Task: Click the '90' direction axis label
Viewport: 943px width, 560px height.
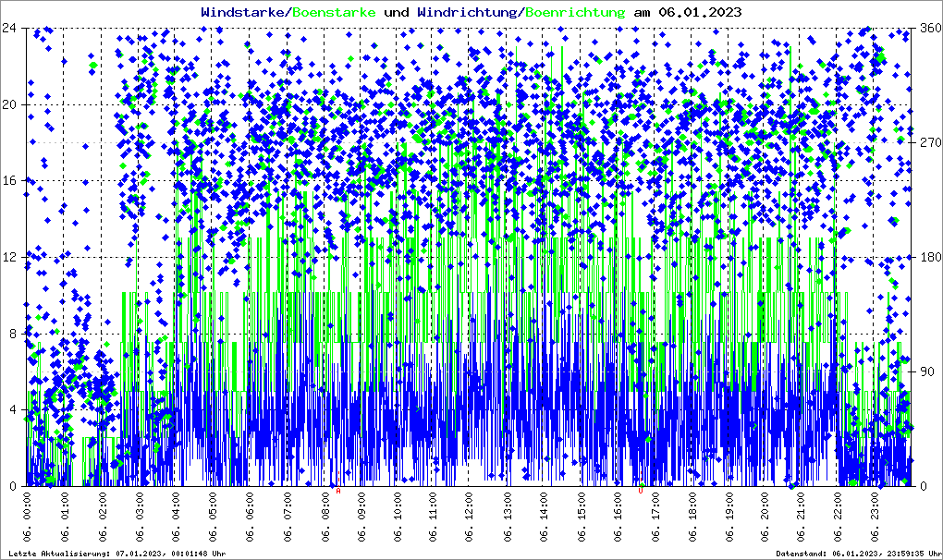Action: click(926, 371)
